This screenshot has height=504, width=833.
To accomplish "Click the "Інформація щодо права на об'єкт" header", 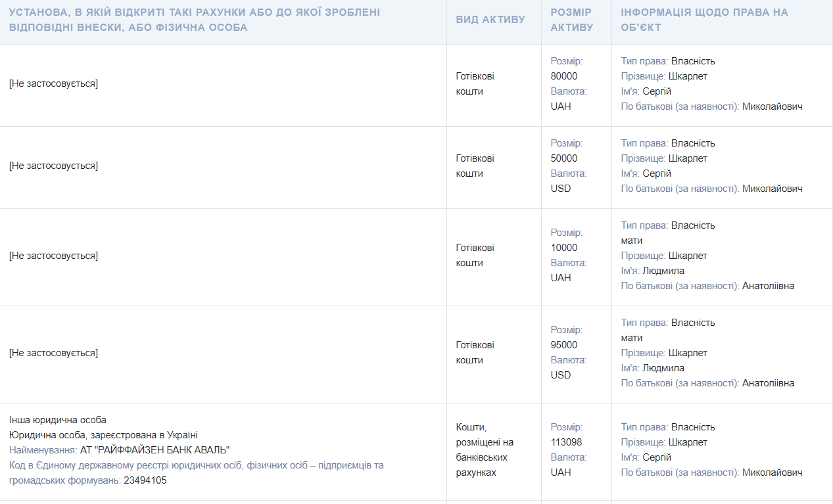I will [704, 20].
